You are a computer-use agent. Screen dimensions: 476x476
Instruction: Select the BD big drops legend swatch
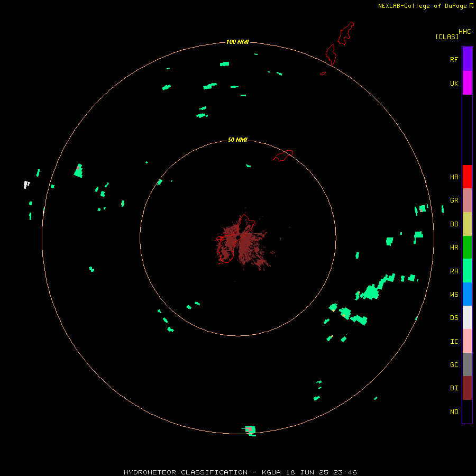[x=467, y=224]
